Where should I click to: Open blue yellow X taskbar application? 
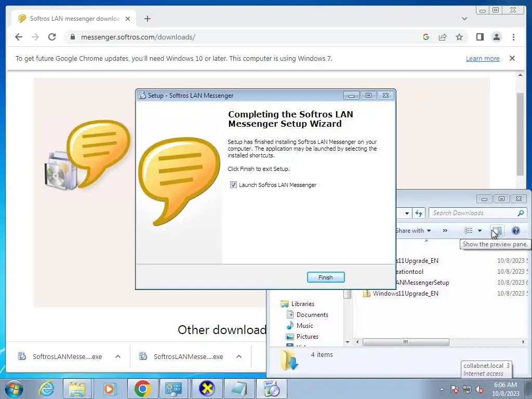tap(207, 389)
